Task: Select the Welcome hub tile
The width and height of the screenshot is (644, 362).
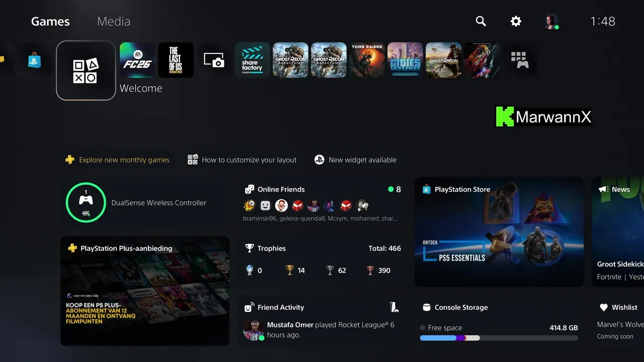Action: (86, 70)
